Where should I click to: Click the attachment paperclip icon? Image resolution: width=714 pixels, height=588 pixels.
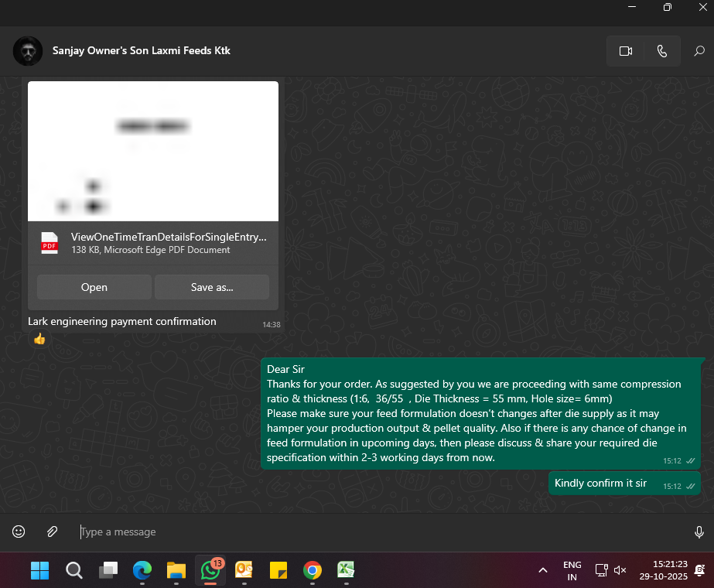point(52,532)
